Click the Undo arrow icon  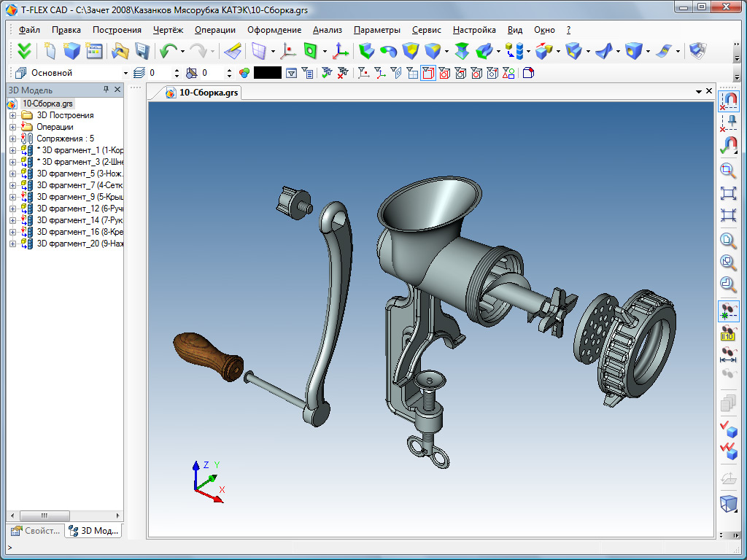[x=169, y=51]
